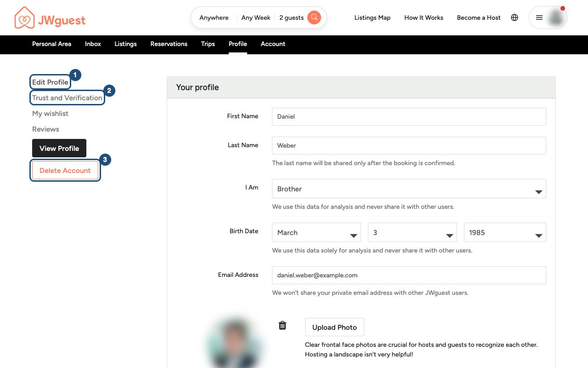Open Listings Map link
The image size is (588, 368).
pyautogui.click(x=373, y=17)
